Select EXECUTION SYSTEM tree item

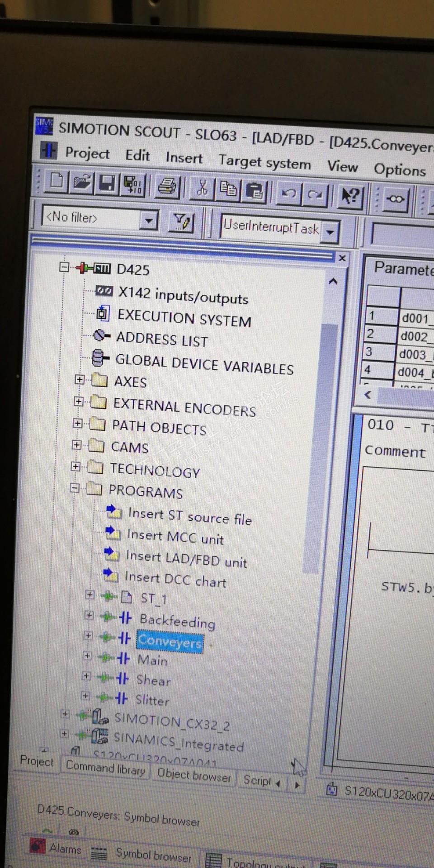coord(184,318)
